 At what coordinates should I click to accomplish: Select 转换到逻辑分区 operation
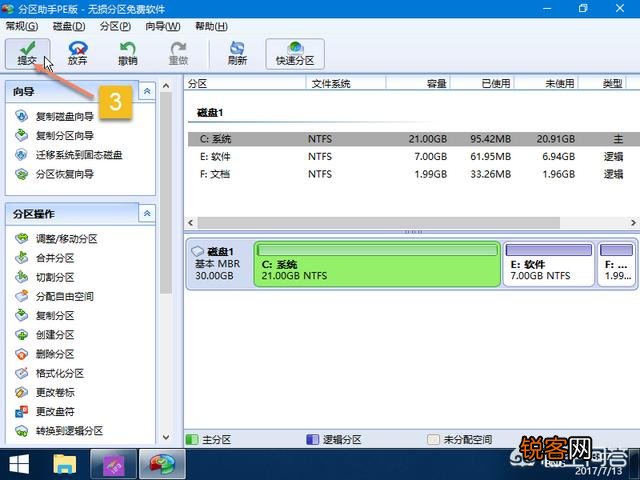click(x=59, y=431)
